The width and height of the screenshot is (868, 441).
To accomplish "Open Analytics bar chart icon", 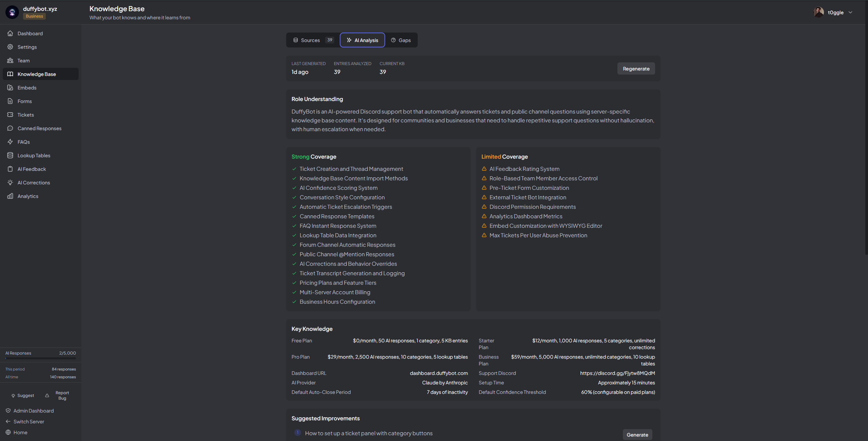I will coord(10,196).
